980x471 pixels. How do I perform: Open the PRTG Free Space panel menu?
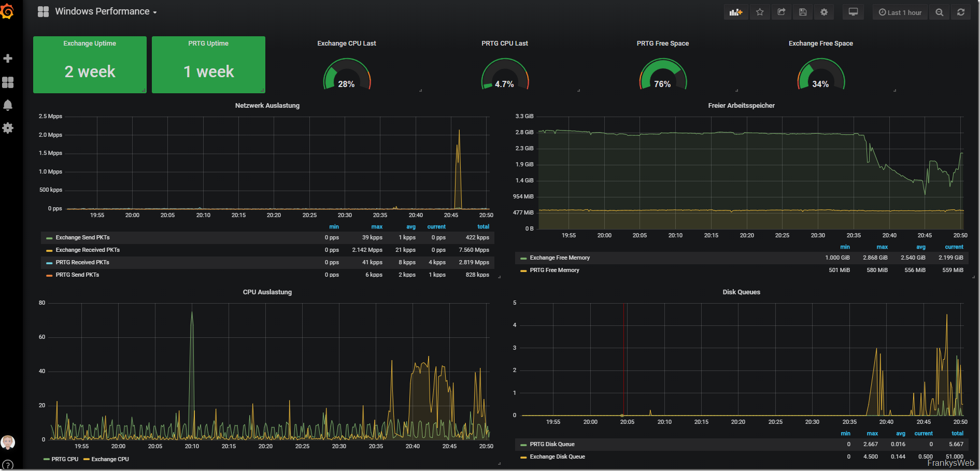pos(663,44)
